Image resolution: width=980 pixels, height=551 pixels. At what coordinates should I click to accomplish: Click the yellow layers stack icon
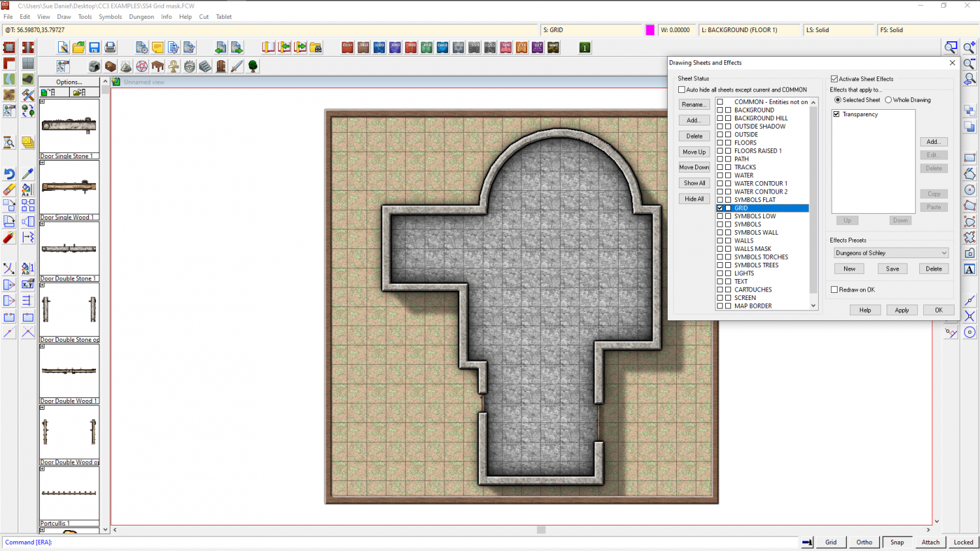click(x=27, y=142)
